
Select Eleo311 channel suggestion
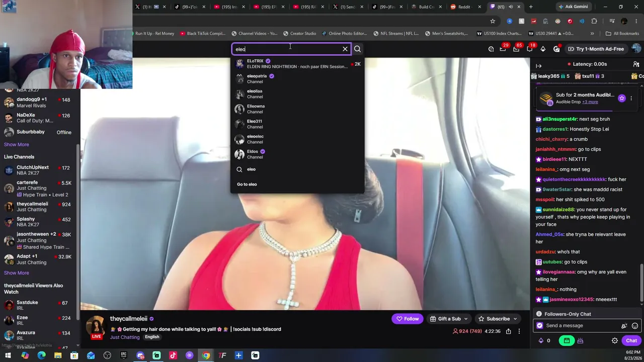pos(298,124)
